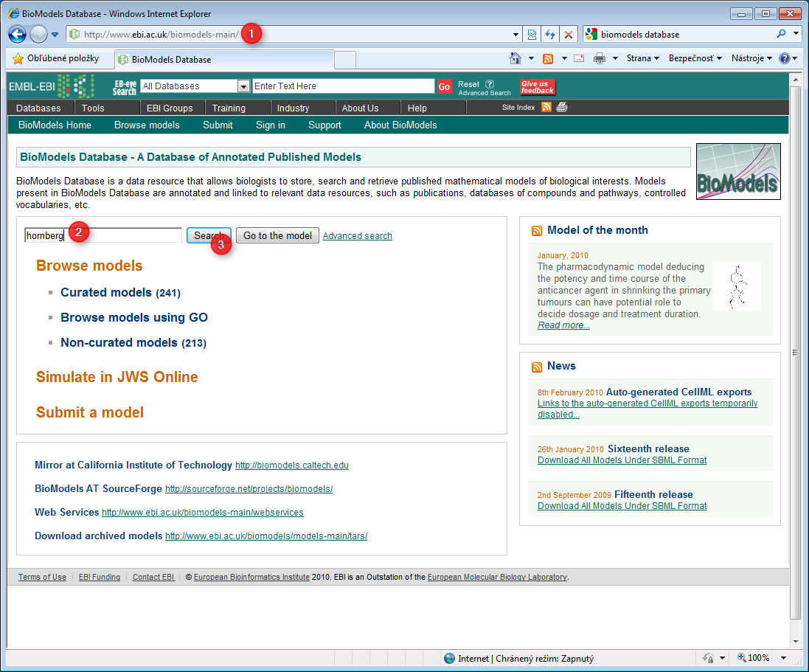Open Non-curated models (213) link

coord(133,343)
